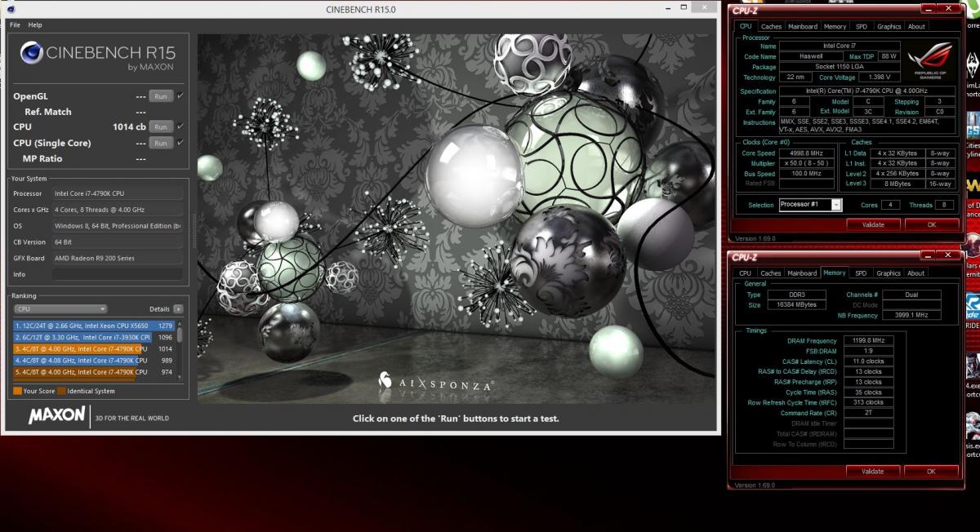Select the ranking entry scoring 974
The width and height of the screenshot is (980, 532).
pos(94,372)
